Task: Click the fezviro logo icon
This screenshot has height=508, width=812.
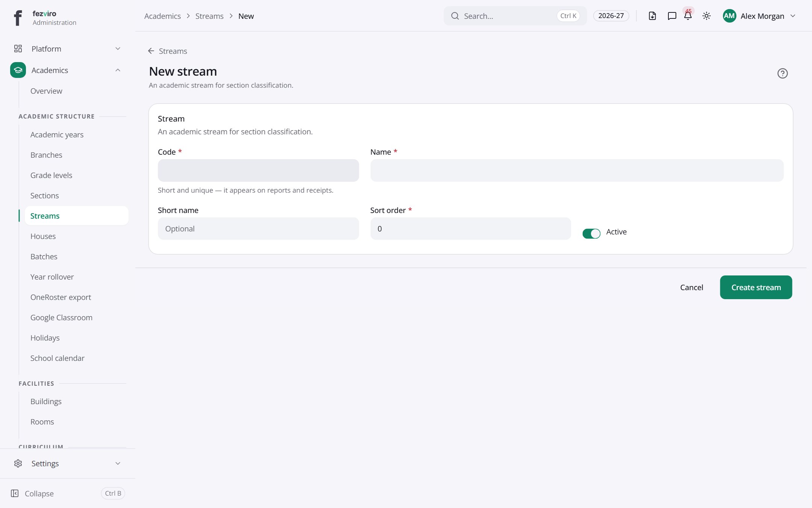Action: (18, 18)
